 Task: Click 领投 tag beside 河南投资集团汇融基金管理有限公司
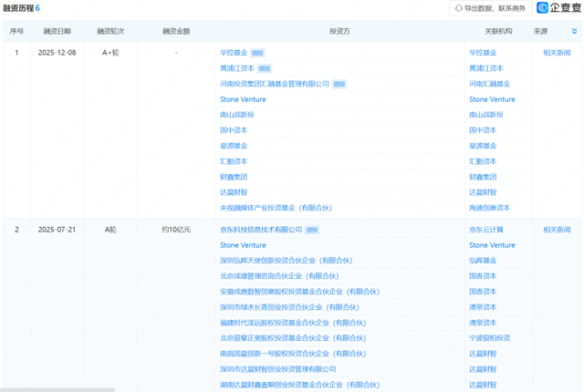339,84
